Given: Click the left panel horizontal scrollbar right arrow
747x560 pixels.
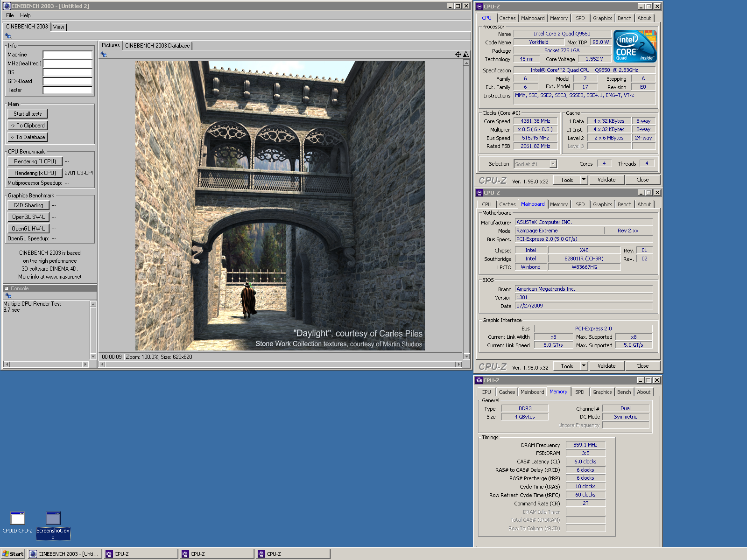Looking at the screenshot, I should (x=85, y=364).
